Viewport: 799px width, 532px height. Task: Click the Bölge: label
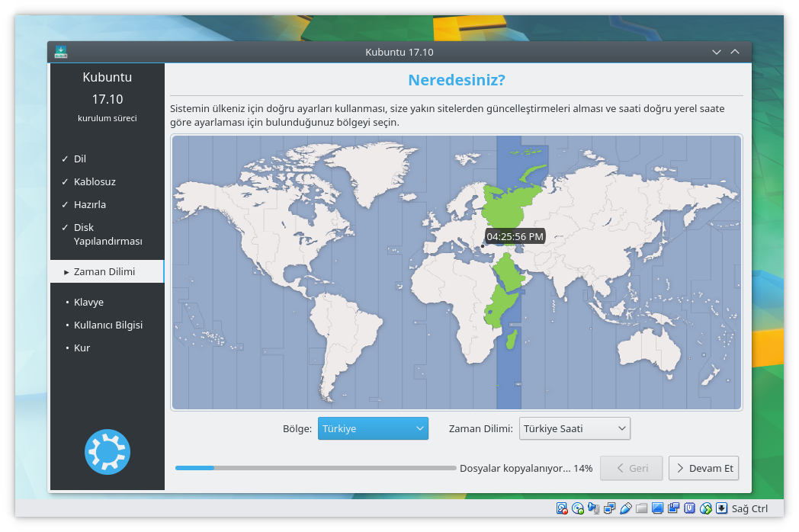297,428
